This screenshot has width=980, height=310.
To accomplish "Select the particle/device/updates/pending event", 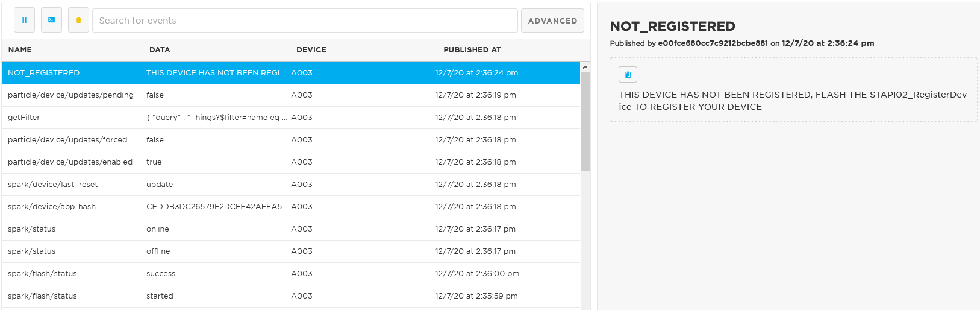I will [291, 95].
